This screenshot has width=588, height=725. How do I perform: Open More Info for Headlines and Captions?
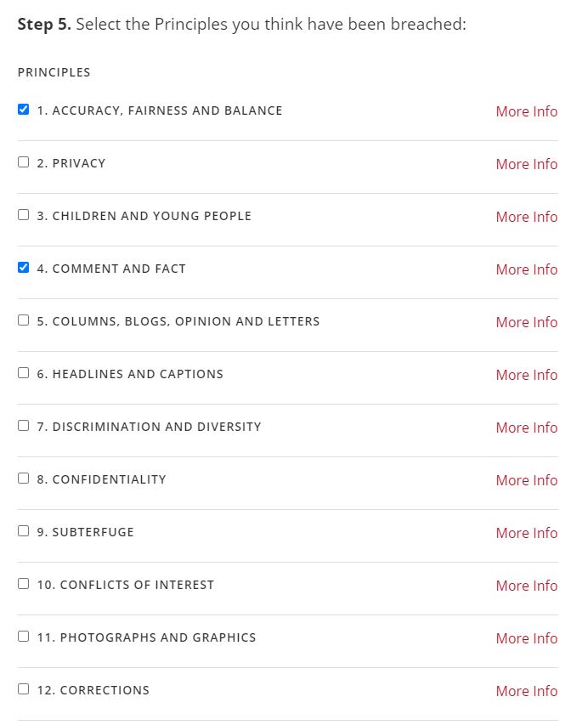coord(527,375)
